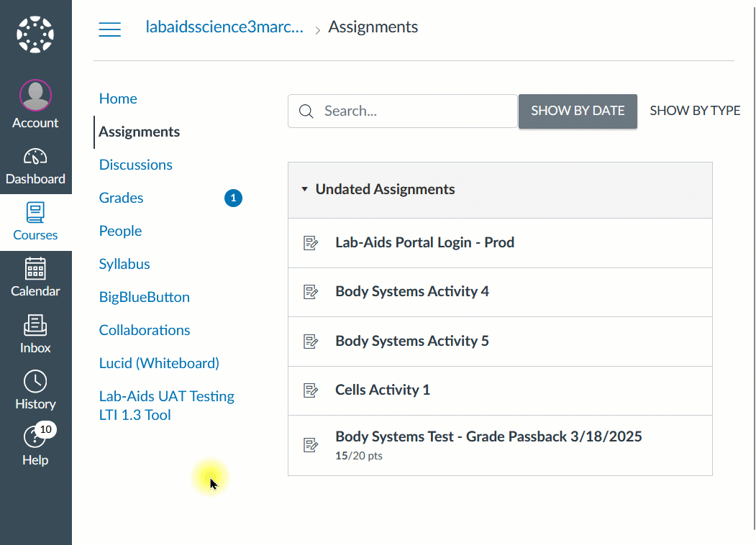Open the Help icon with badge

35,437
